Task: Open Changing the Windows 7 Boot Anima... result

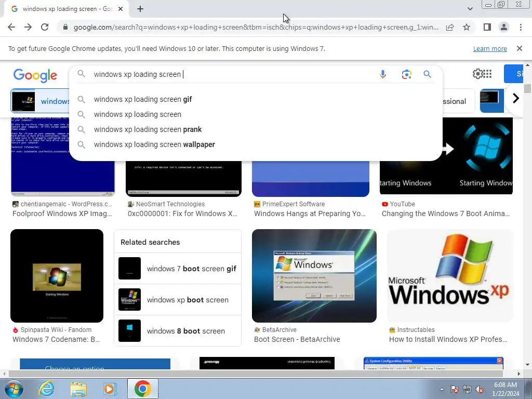Action: [x=446, y=214]
